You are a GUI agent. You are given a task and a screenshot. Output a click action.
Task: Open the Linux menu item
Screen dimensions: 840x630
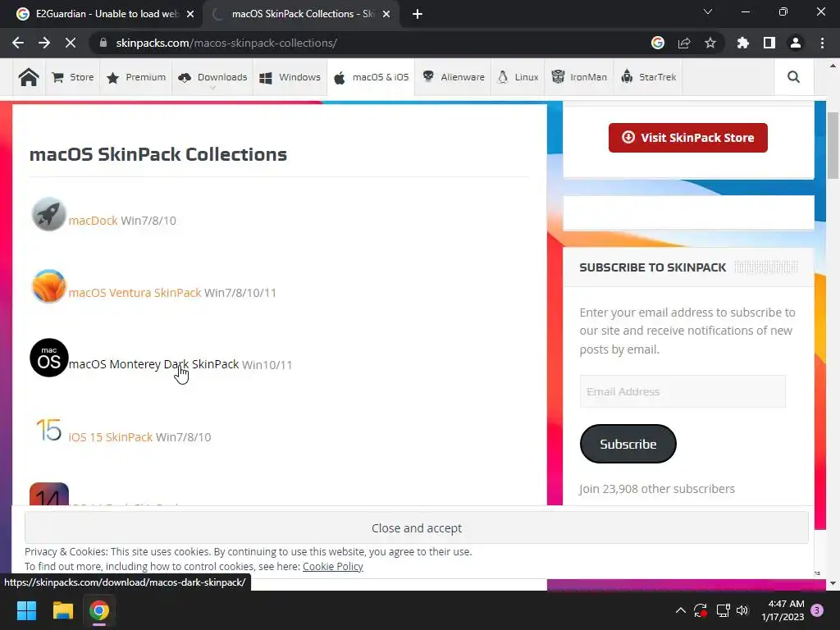(518, 77)
